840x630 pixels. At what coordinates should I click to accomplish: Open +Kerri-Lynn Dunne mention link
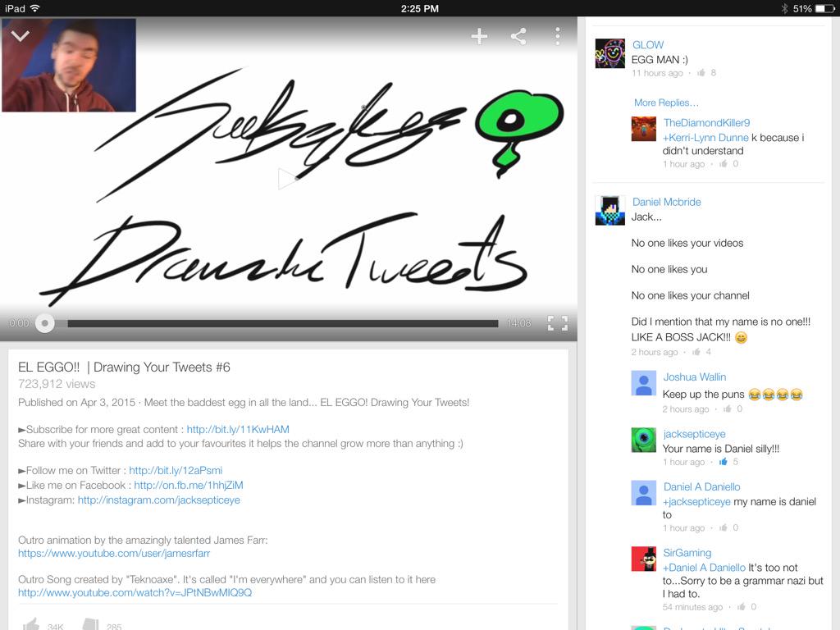(x=705, y=138)
